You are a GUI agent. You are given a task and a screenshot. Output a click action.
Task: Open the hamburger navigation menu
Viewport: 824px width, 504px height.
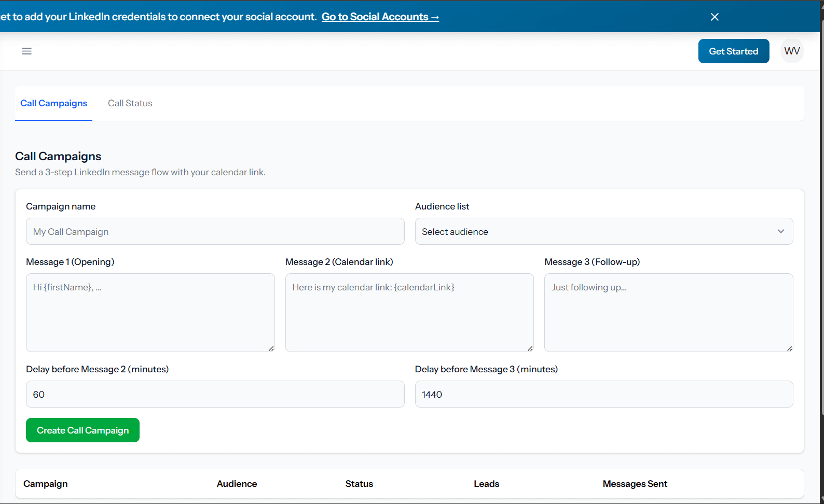click(x=26, y=51)
